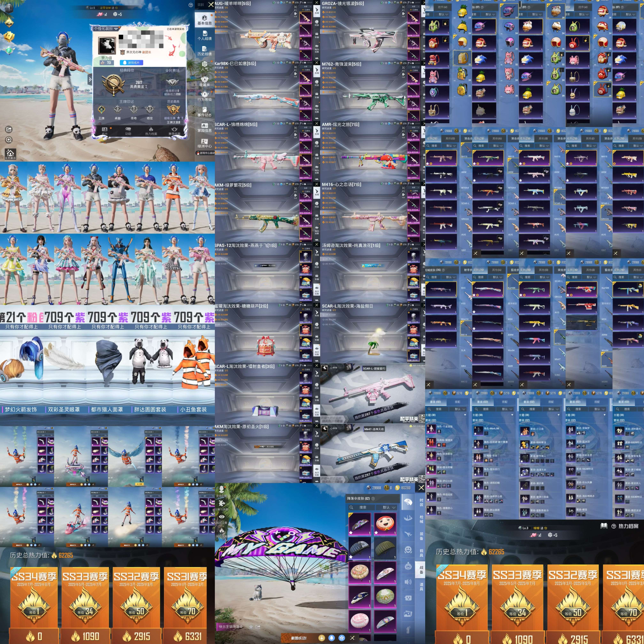Share screenshot via Qzone star icon
The image size is (644, 644).
tap(342, 638)
